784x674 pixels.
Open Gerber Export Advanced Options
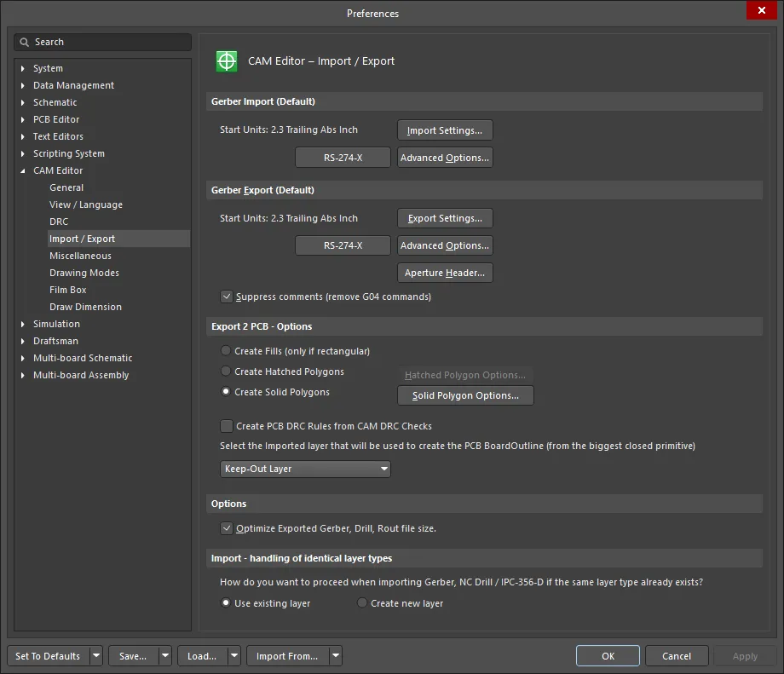pos(445,245)
